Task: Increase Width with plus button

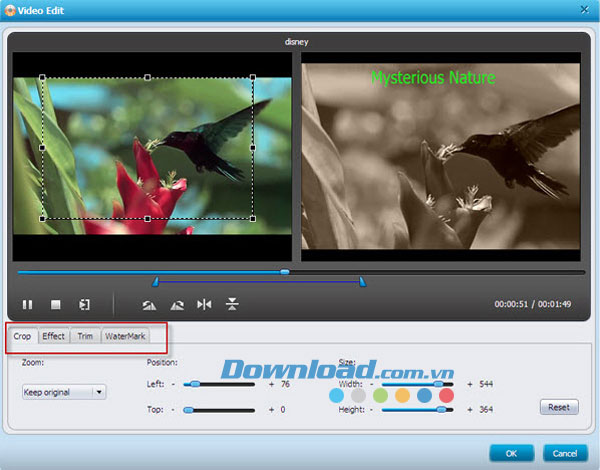Action: point(470,384)
